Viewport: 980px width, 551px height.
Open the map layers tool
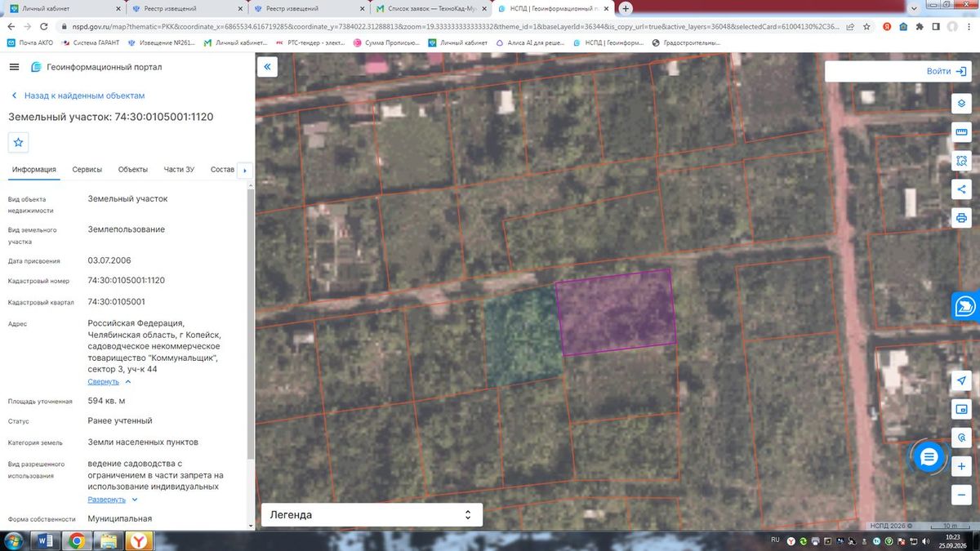pyautogui.click(x=961, y=104)
